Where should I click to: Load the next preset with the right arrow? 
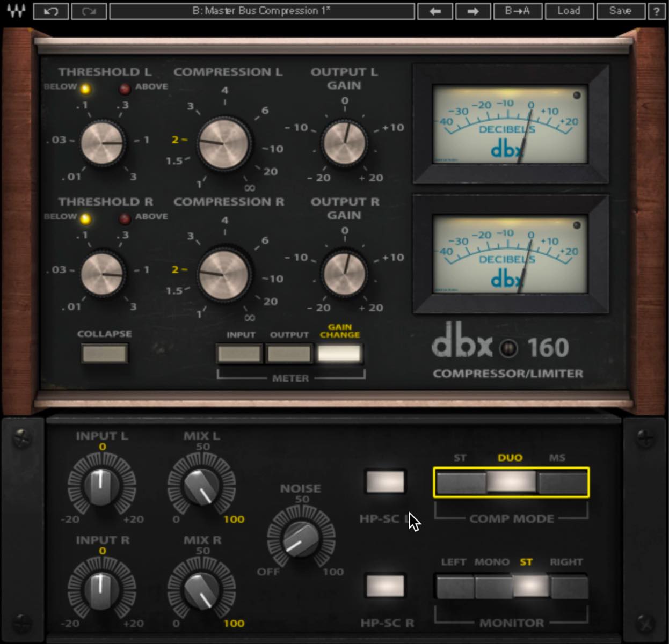[x=473, y=11]
